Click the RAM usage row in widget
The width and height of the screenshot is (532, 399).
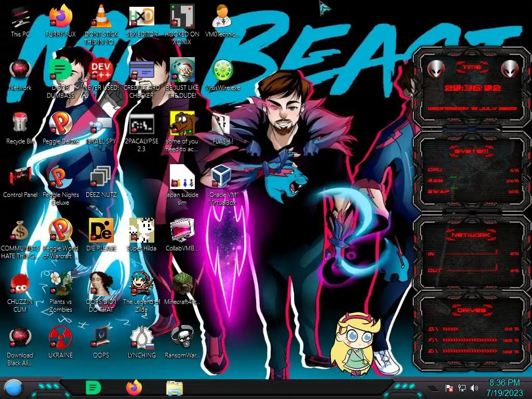[473, 181]
